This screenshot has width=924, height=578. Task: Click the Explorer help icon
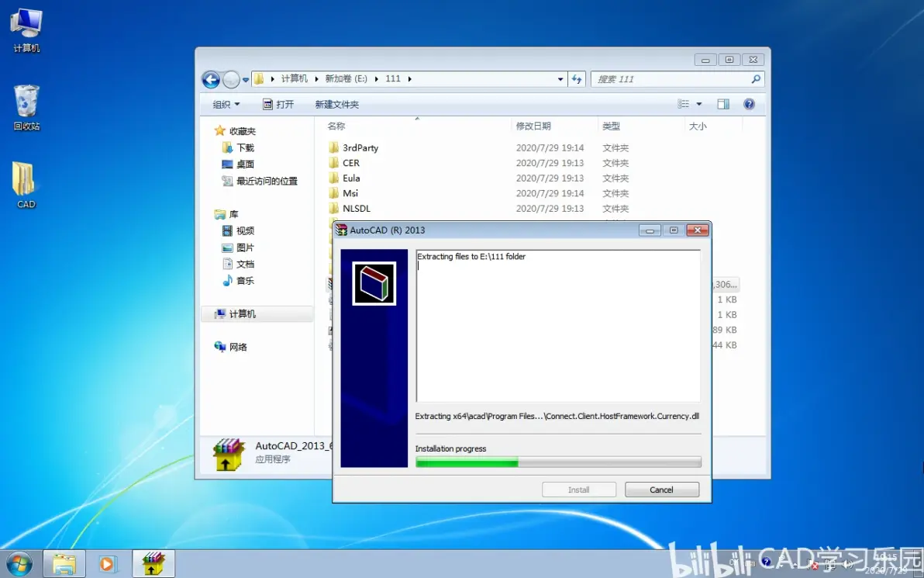coord(749,104)
